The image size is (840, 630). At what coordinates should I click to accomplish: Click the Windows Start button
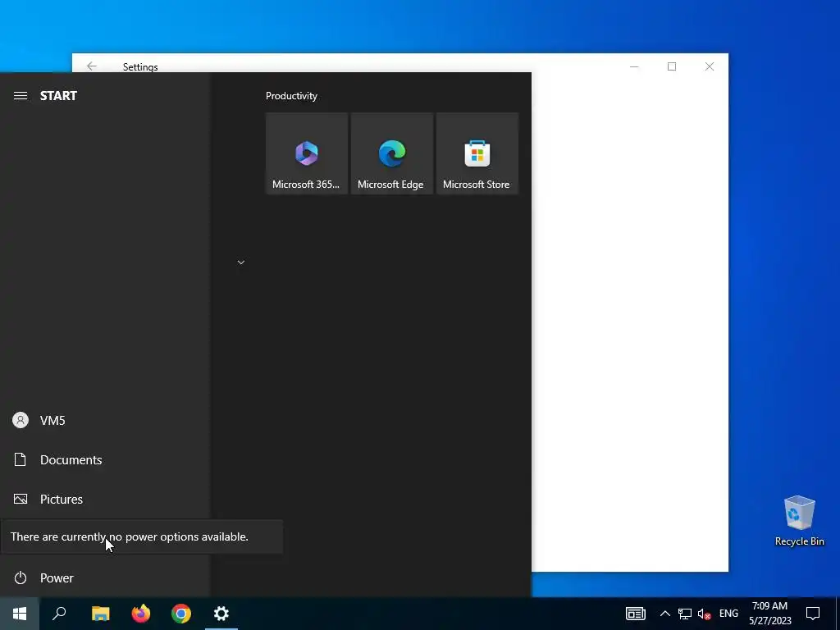click(x=20, y=614)
